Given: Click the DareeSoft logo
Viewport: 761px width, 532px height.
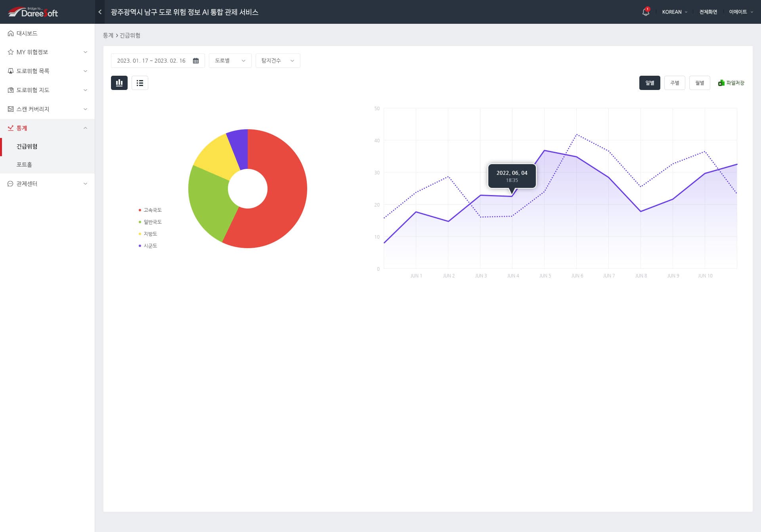Looking at the screenshot, I should point(33,12).
